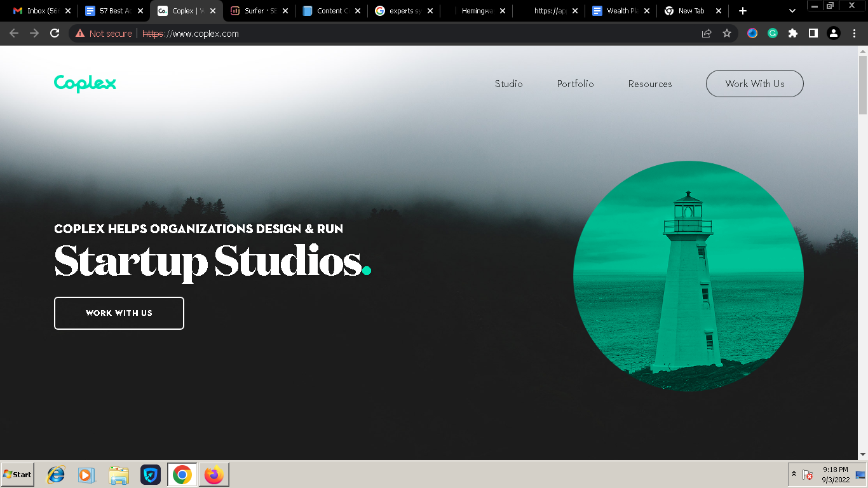Image resolution: width=868 pixels, height=488 pixels.
Task: Close the experts search tab
Action: (430, 11)
